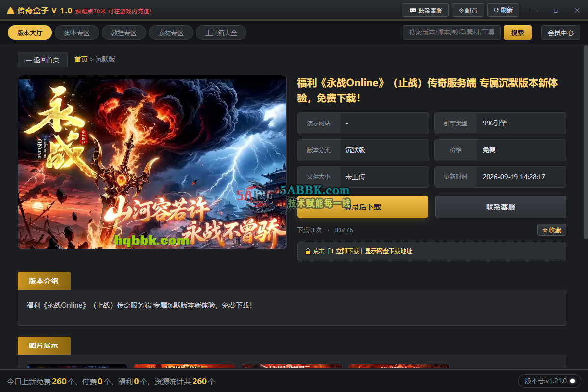This screenshot has height=392, width=588.
Task: Switch to the 脚本专区 tab
Action: pos(77,33)
